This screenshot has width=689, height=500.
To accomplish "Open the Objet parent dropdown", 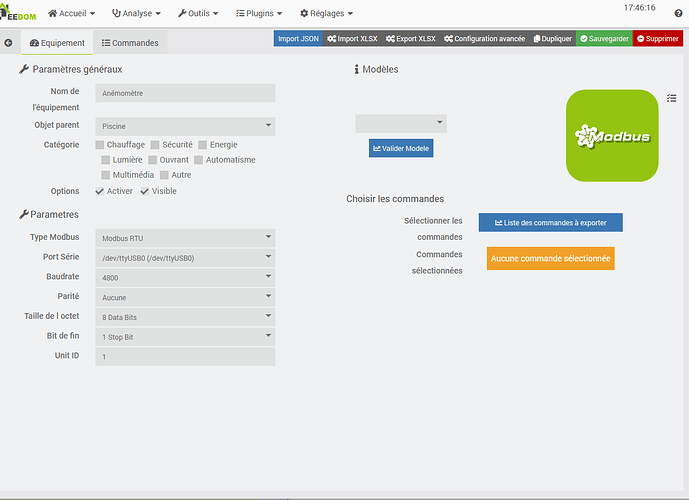I will [x=185, y=127].
